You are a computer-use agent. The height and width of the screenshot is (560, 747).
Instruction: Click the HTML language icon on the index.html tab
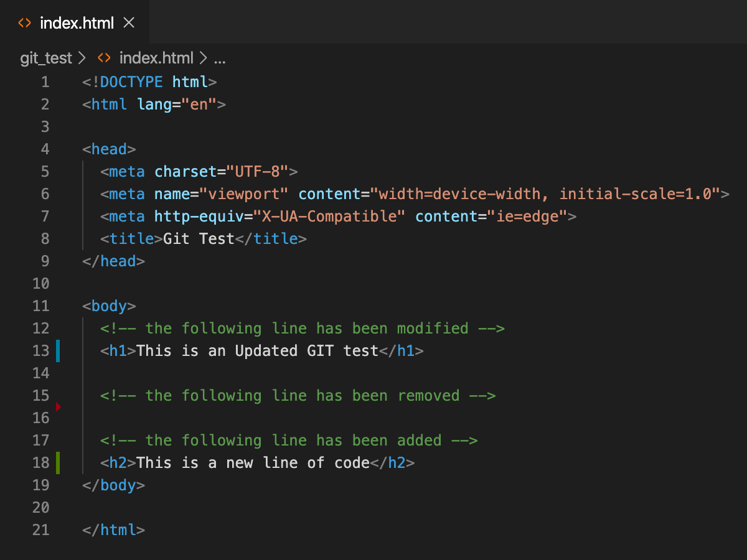click(x=25, y=22)
